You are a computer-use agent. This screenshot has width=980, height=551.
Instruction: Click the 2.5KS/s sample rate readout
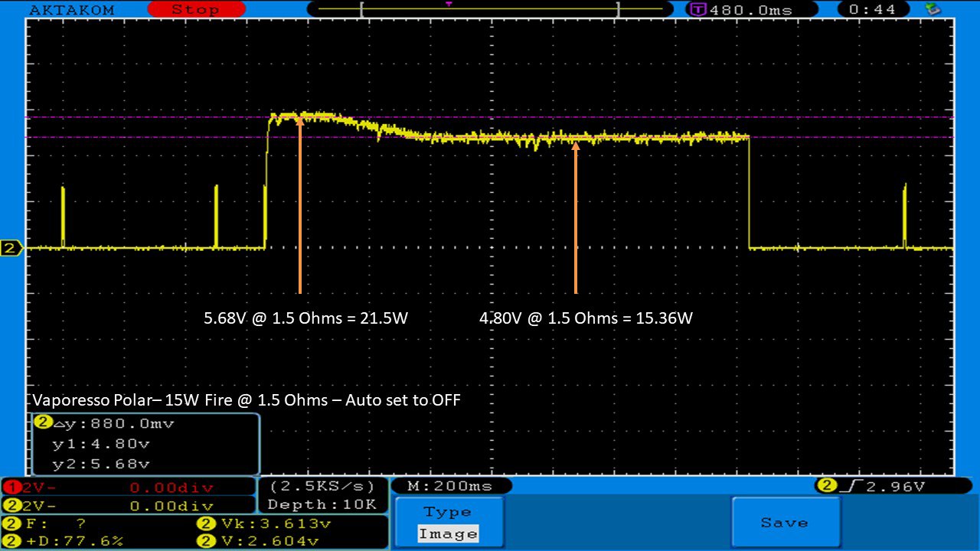[x=322, y=486]
